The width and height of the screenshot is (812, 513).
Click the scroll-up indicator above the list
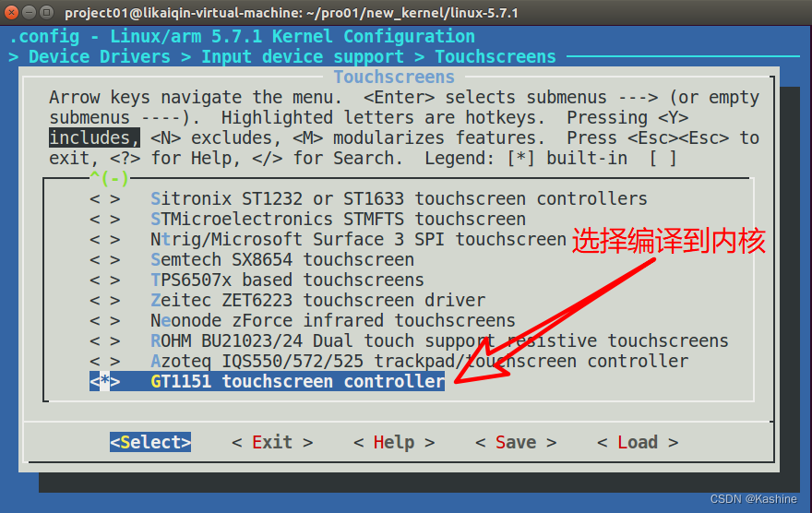coord(109,178)
